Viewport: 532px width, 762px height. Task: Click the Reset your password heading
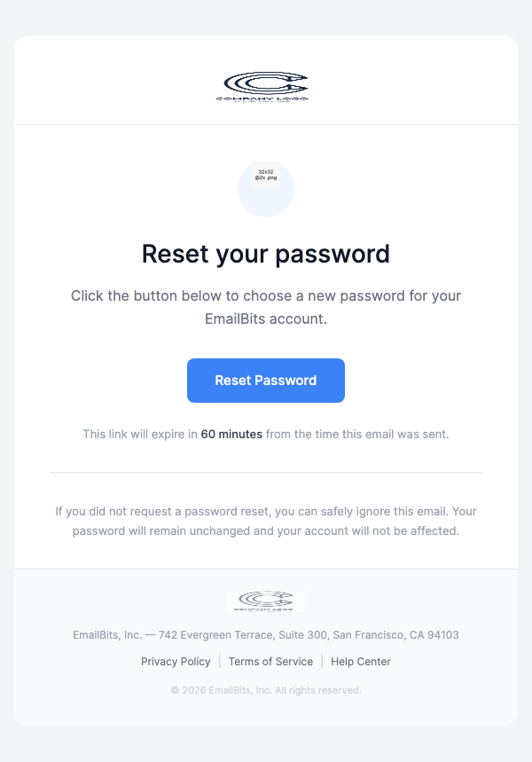coord(265,254)
